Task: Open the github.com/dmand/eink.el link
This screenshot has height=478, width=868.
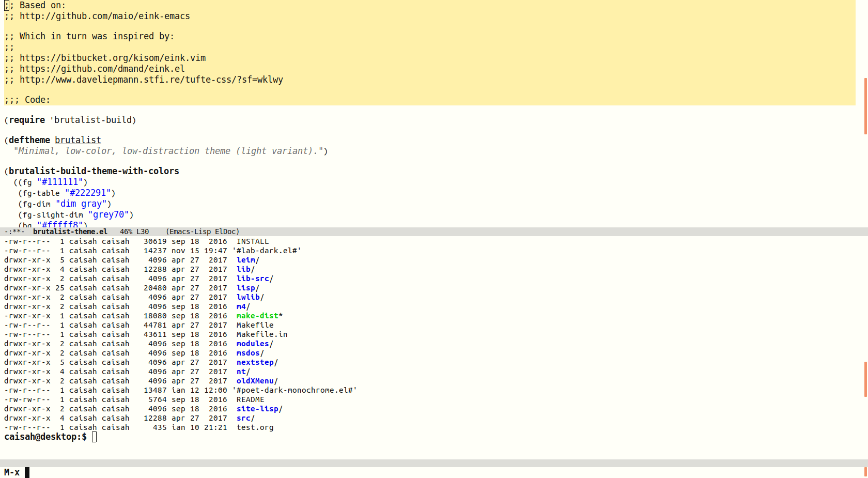Action: click(x=102, y=69)
